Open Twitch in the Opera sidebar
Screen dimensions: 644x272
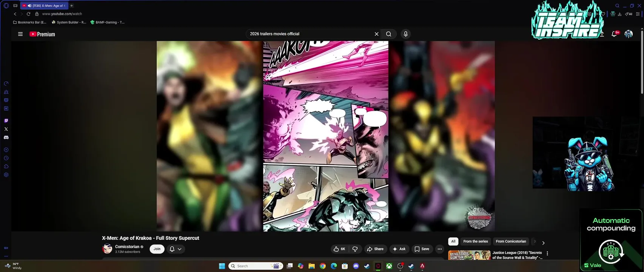[x=6, y=121]
